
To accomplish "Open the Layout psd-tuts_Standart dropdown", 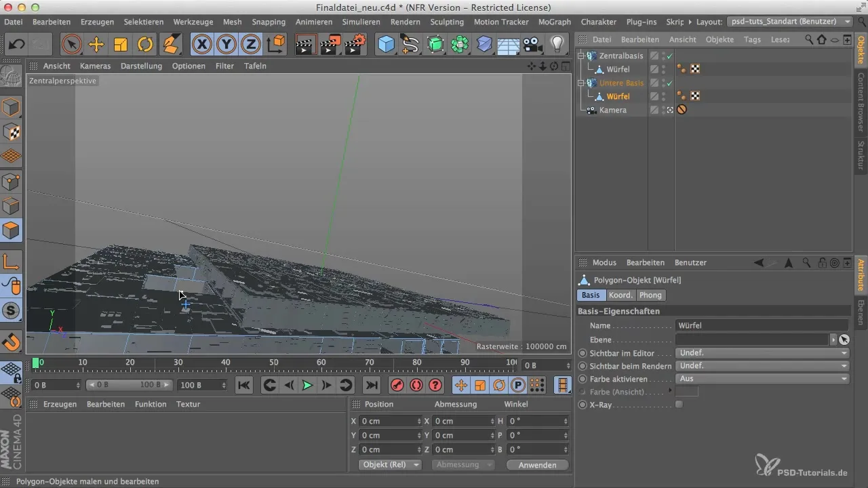I will click(x=790, y=22).
